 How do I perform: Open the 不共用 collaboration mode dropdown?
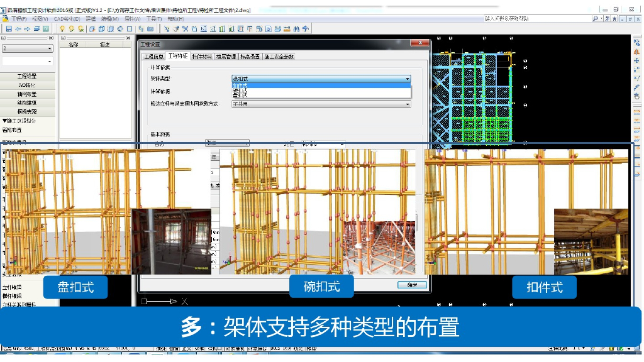click(x=321, y=104)
